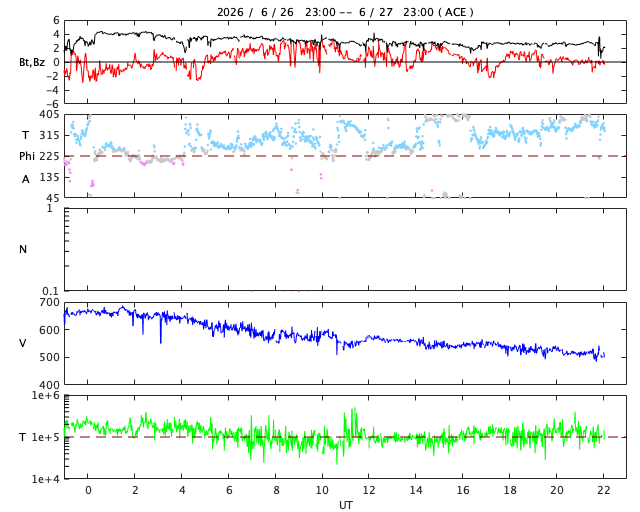Click the '0.1' density axis value
The height and width of the screenshot is (512, 640).
point(51,291)
